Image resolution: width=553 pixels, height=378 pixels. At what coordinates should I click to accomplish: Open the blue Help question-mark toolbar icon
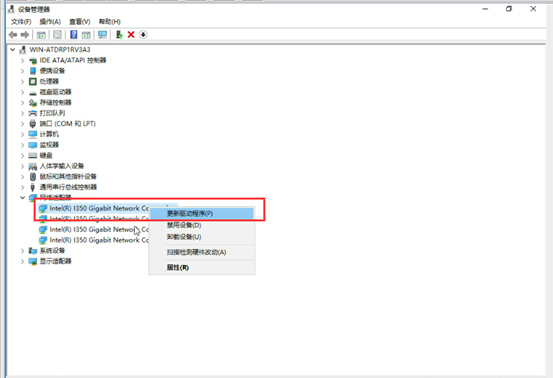pyautogui.click(x=73, y=35)
